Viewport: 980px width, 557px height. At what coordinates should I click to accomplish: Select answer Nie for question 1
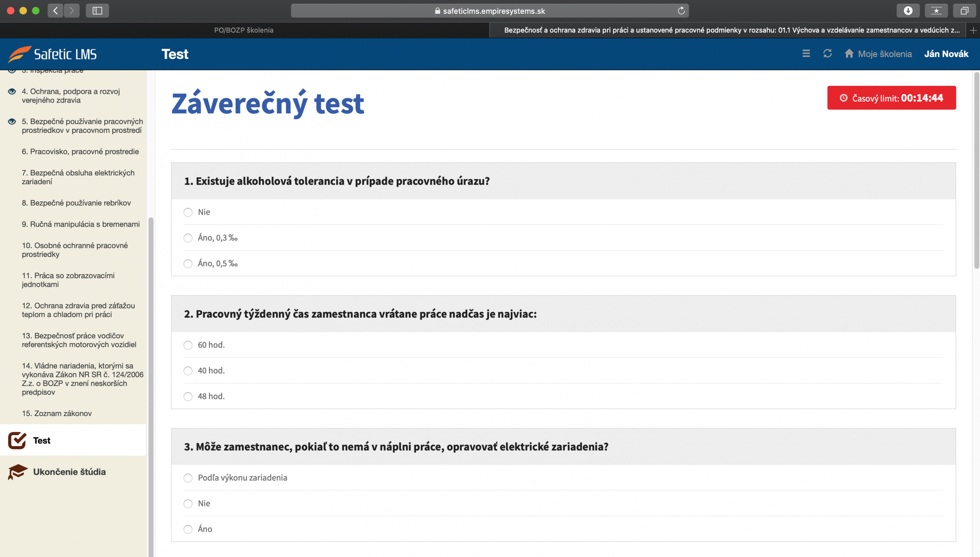[x=188, y=212]
